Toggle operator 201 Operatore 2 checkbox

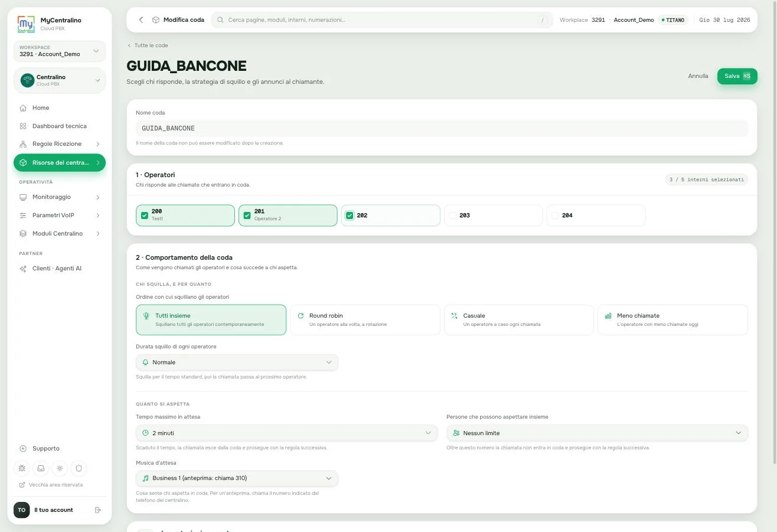click(247, 216)
